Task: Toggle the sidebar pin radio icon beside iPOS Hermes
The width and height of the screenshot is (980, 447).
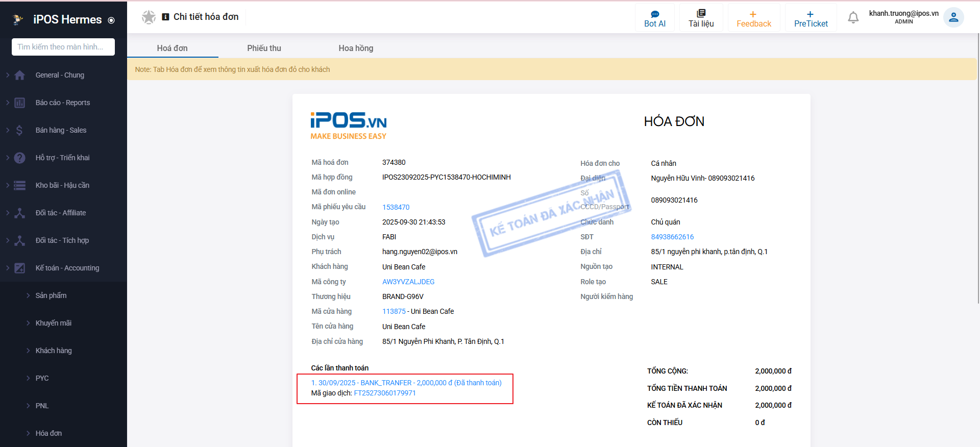Action: (111, 20)
